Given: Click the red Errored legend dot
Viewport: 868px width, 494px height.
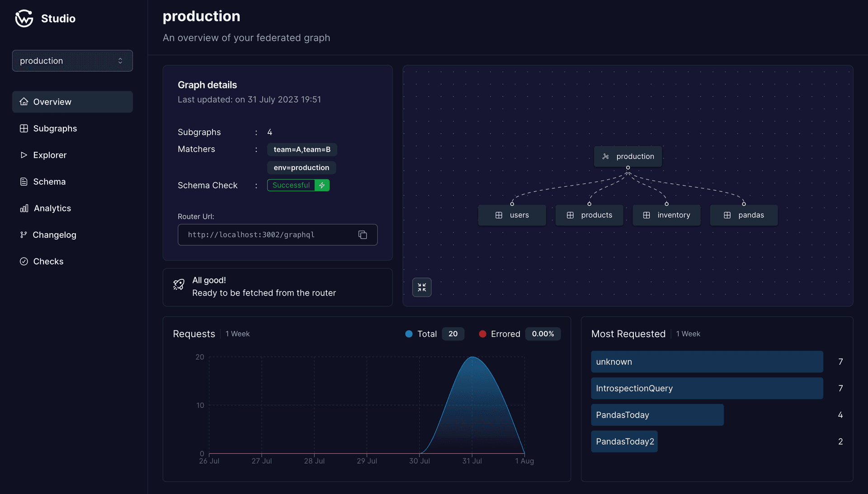Looking at the screenshot, I should pos(483,334).
